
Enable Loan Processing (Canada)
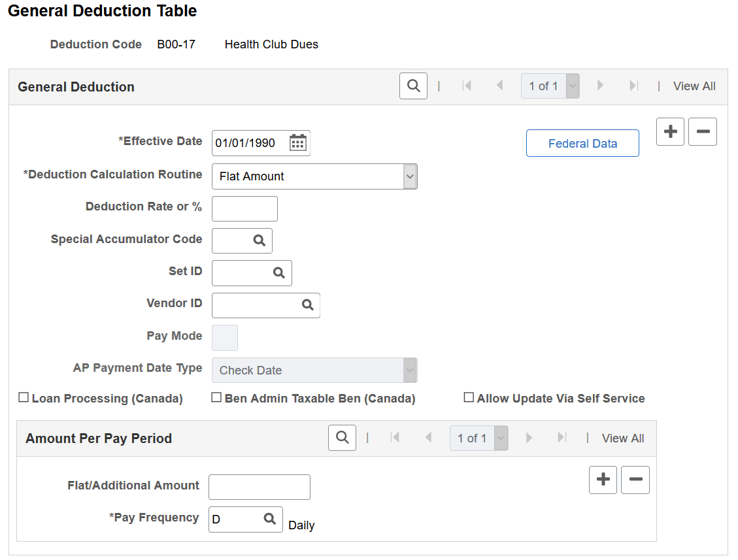(24, 397)
